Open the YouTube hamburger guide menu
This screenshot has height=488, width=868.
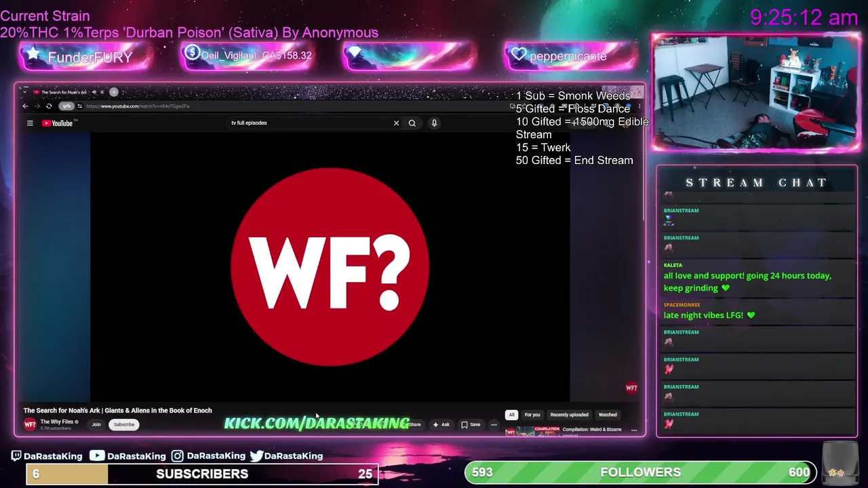[30, 123]
